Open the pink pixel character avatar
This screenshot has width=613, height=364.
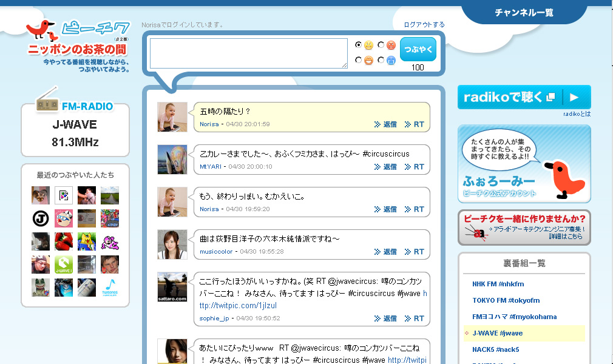tap(110, 241)
